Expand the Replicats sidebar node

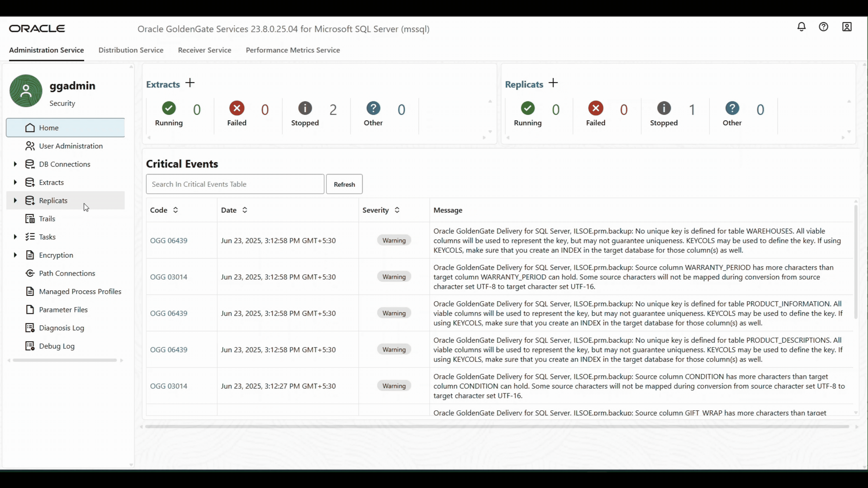pyautogui.click(x=15, y=200)
